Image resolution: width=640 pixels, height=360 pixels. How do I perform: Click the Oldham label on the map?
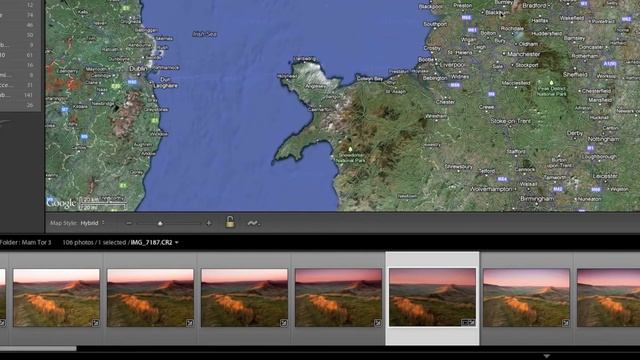[x=528, y=44]
